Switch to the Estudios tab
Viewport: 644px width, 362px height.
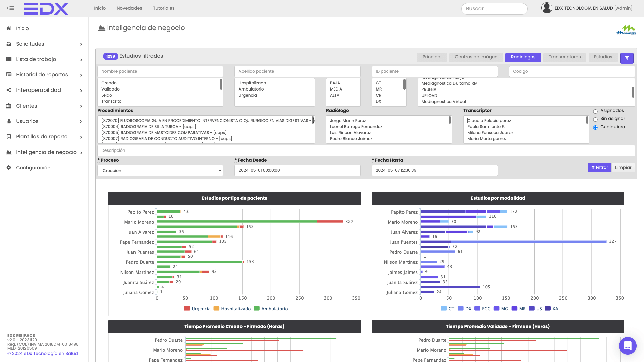pos(603,57)
